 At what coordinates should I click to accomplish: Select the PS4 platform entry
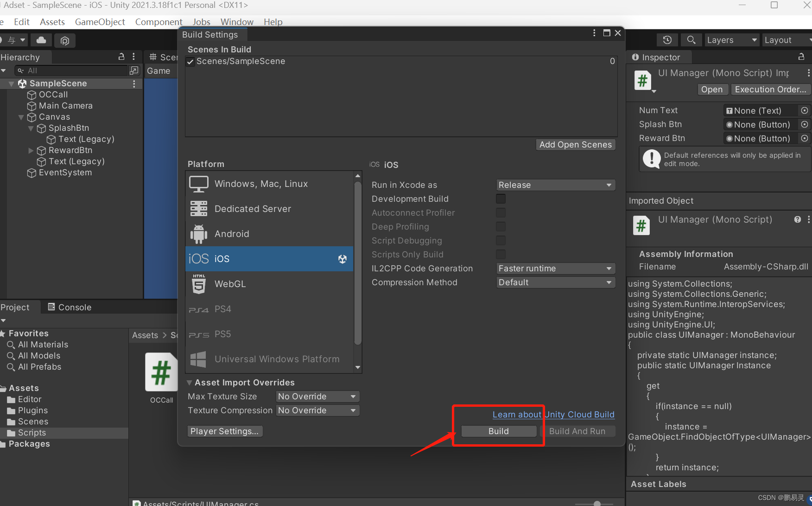point(269,309)
